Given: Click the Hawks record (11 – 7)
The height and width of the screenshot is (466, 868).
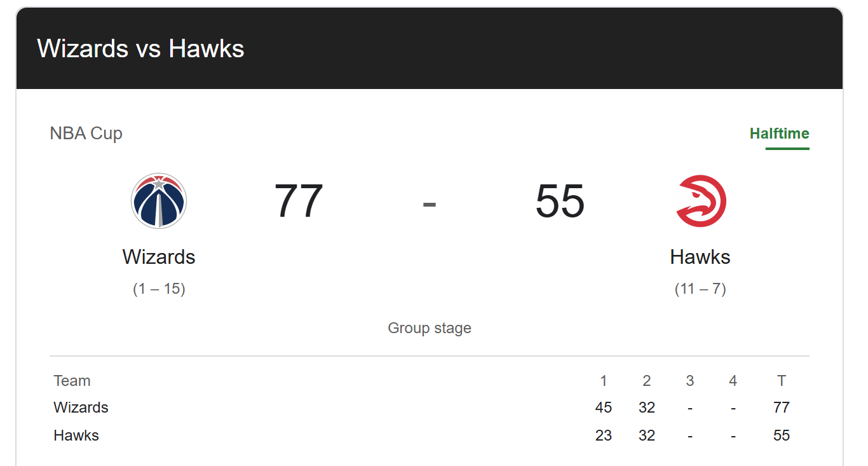Looking at the screenshot, I should pos(700,289).
